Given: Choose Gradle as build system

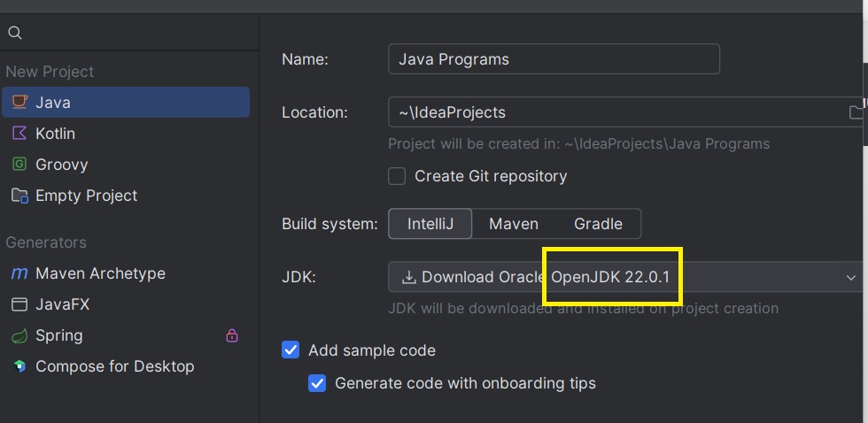Looking at the screenshot, I should pyautogui.click(x=598, y=224).
